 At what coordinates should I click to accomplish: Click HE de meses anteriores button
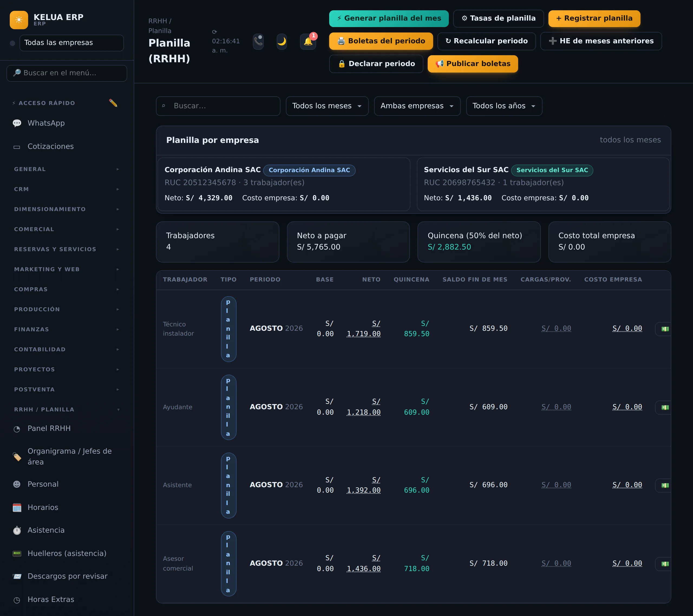coord(601,41)
